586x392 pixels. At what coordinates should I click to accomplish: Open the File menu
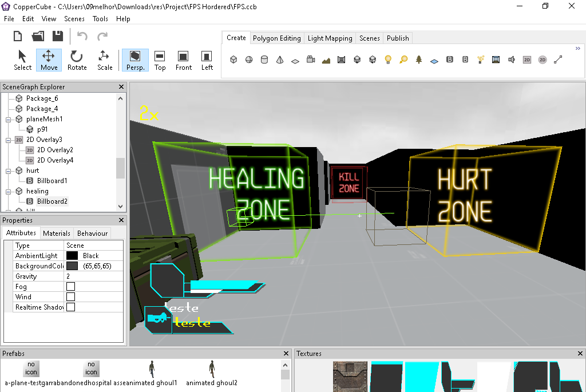pos(9,19)
